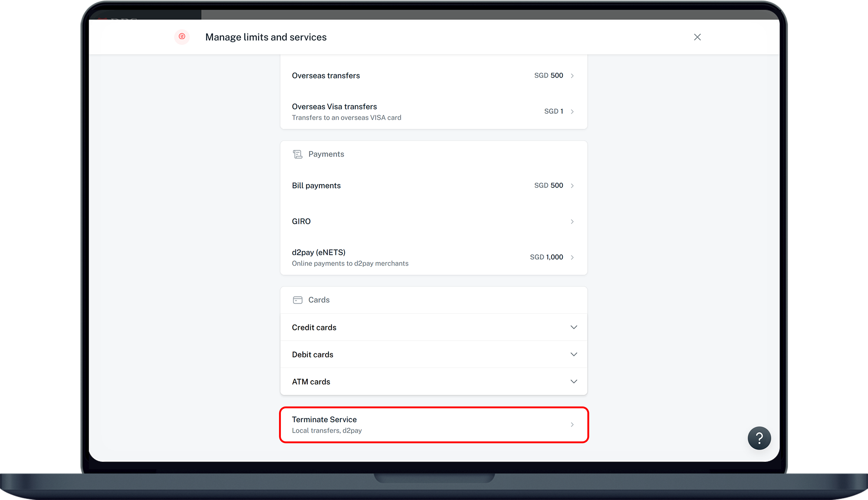
Task: Open the Overseas Visa transfers limit
Action: click(334, 107)
